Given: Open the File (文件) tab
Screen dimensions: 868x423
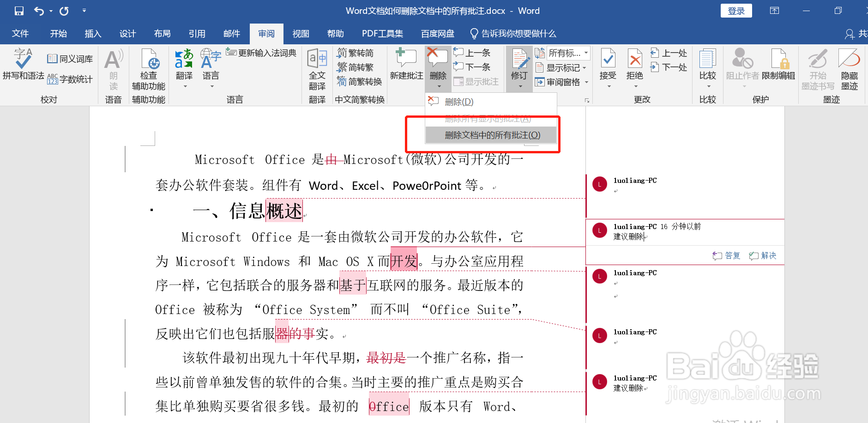Looking at the screenshot, I should [x=20, y=34].
